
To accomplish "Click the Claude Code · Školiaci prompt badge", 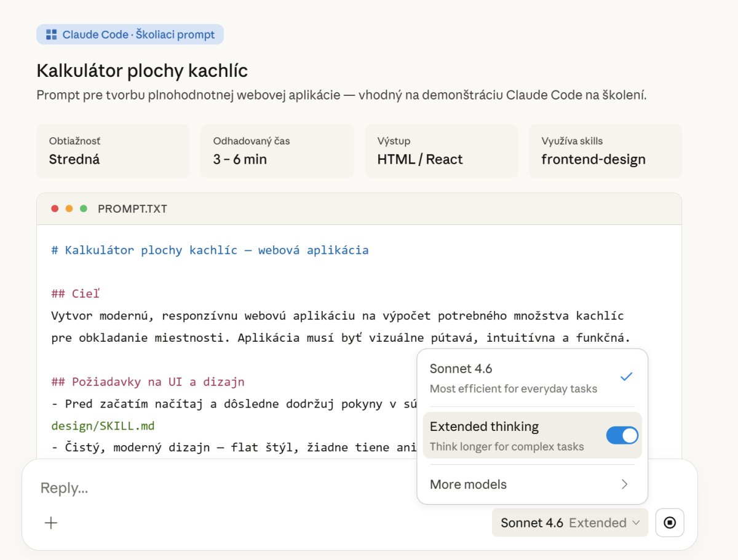I will point(130,34).
